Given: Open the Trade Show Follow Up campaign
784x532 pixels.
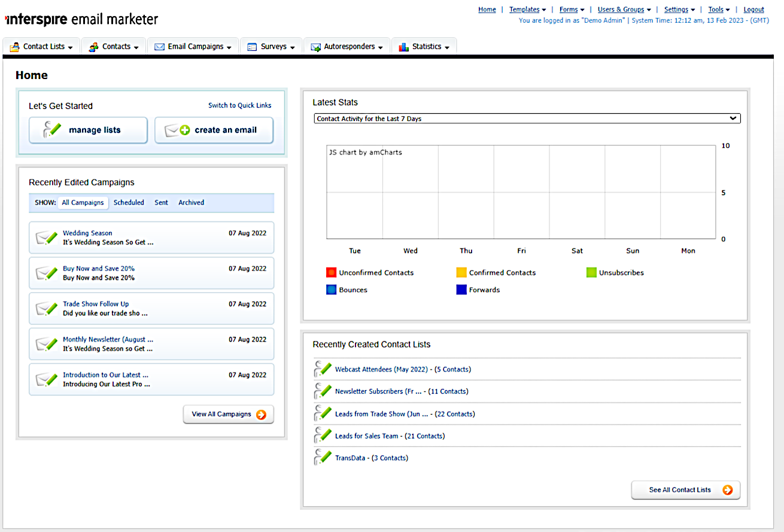Looking at the screenshot, I should pyautogui.click(x=96, y=304).
